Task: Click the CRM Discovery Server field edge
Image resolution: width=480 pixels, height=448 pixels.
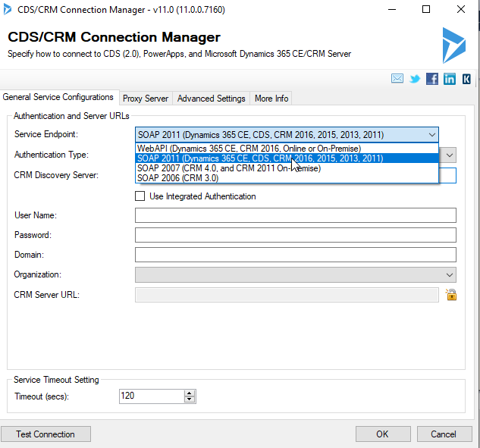Action: [x=447, y=175]
